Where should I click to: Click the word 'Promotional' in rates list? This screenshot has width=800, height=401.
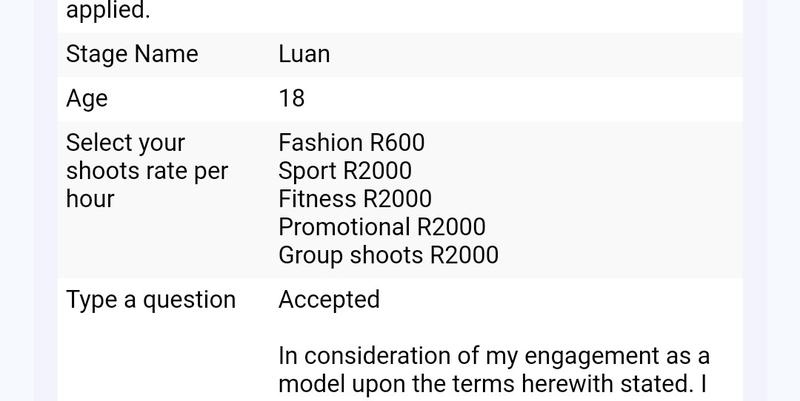pos(344,227)
